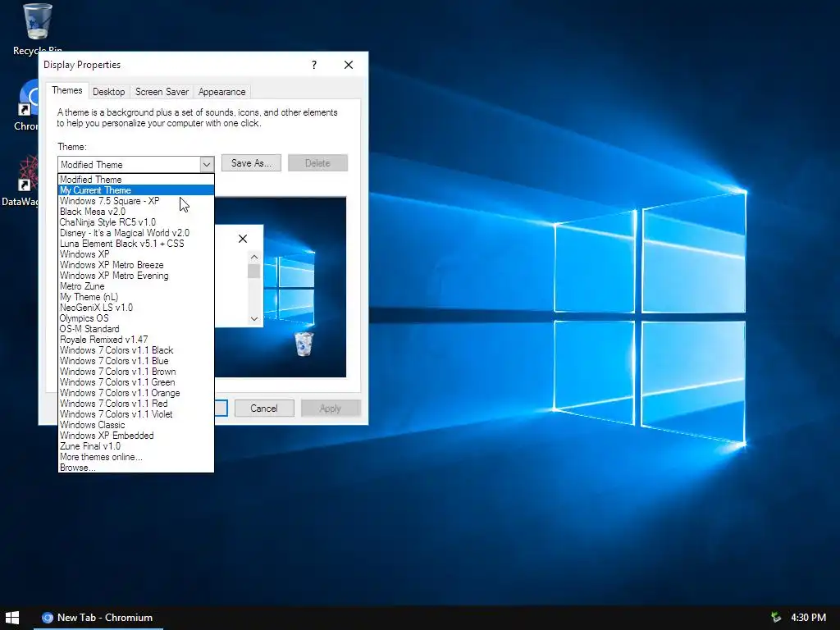
Task: Select Windows XP Embedded theme
Action: pyautogui.click(x=136, y=436)
